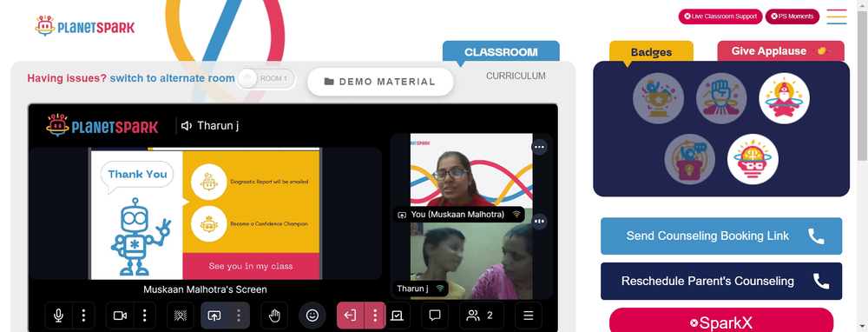Open emoji reactions smiley button
The width and height of the screenshot is (868, 332).
pos(312,315)
